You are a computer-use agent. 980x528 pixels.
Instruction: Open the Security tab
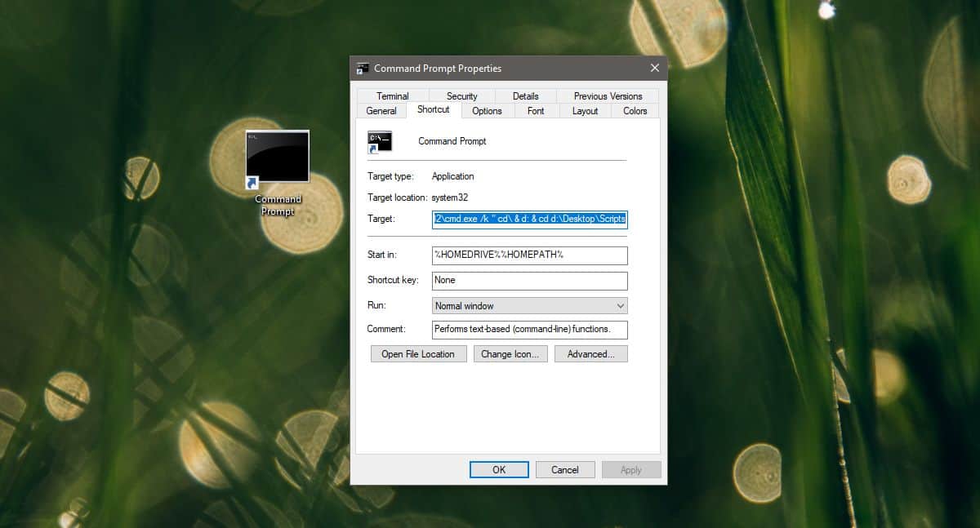point(461,95)
